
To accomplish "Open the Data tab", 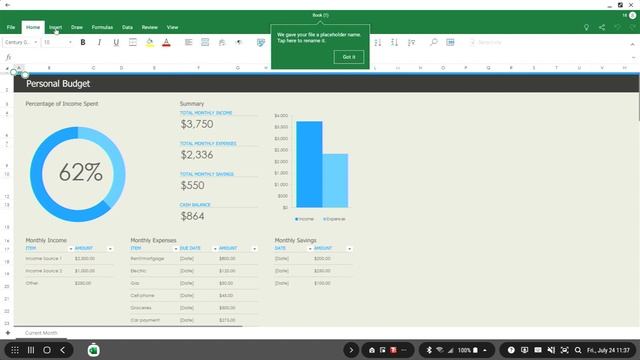I will pos(127,27).
